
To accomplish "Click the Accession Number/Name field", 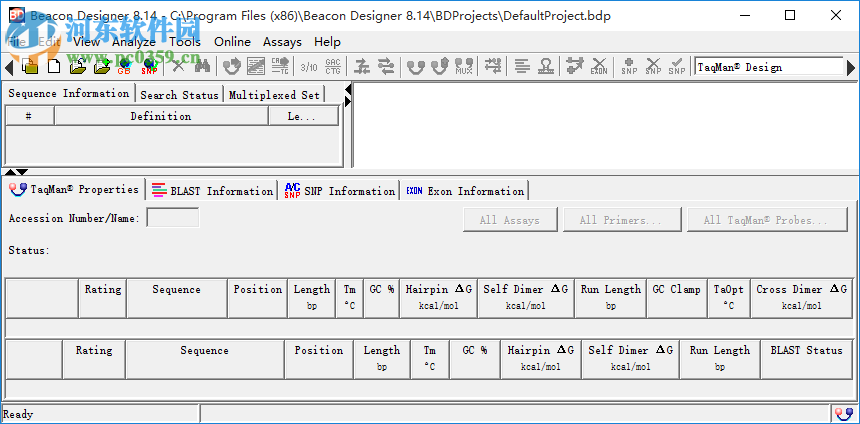I will (x=173, y=218).
